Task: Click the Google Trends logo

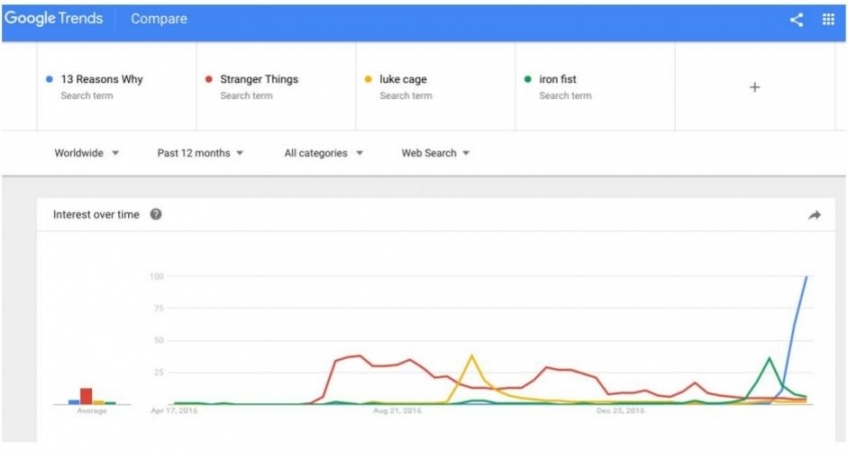Action: pos(53,18)
